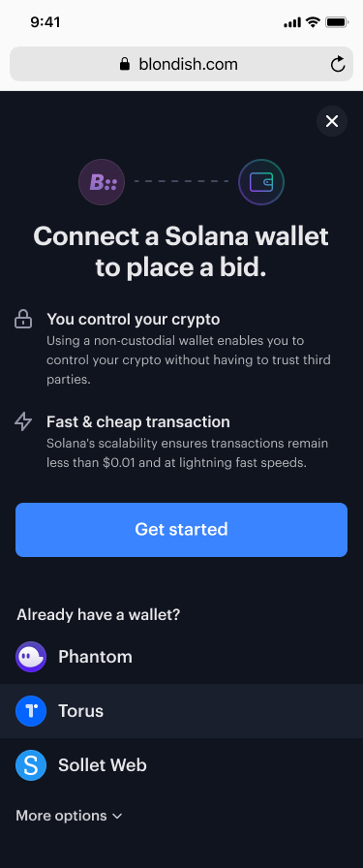Reload the page with the refresh icon

338,64
